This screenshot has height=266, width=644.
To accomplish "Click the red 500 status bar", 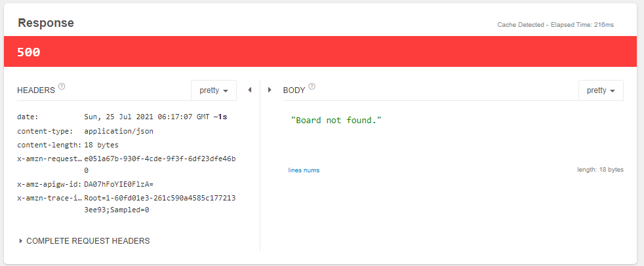I will coord(320,52).
